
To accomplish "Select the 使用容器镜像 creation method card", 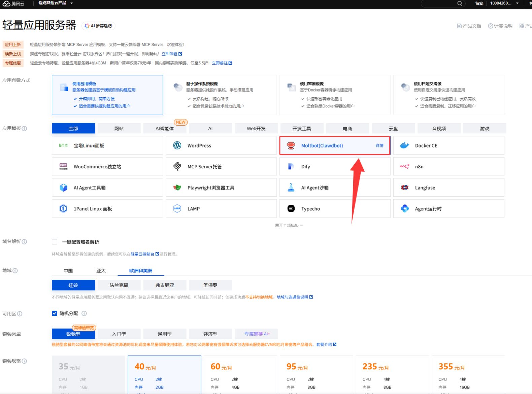I will click(335, 95).
